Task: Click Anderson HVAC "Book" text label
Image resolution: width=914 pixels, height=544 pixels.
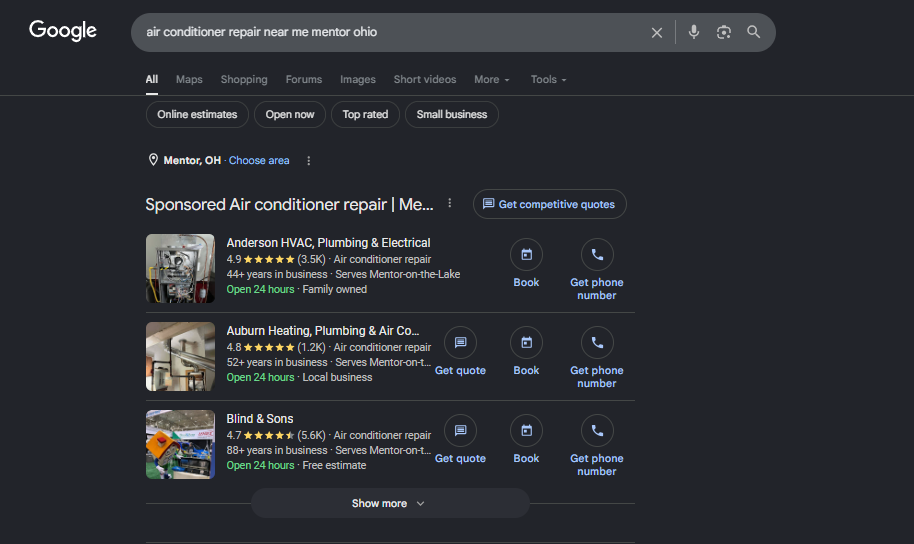Action: click(526, 282)
